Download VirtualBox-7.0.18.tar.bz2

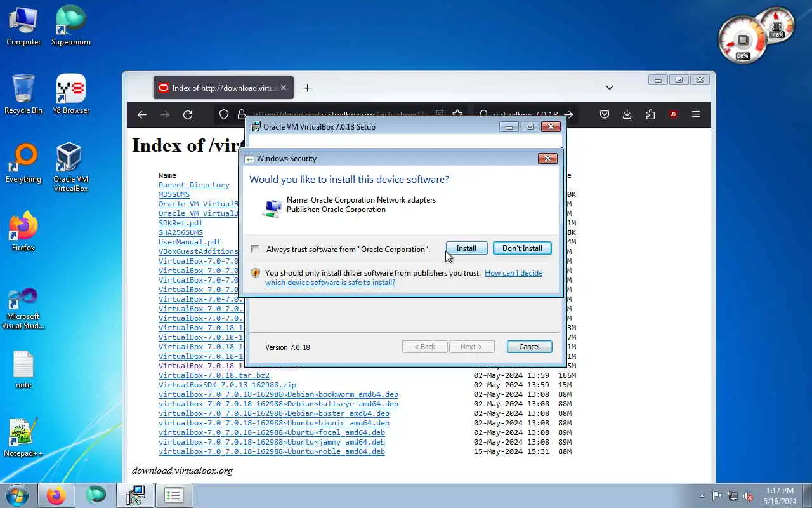coord(214,375)
